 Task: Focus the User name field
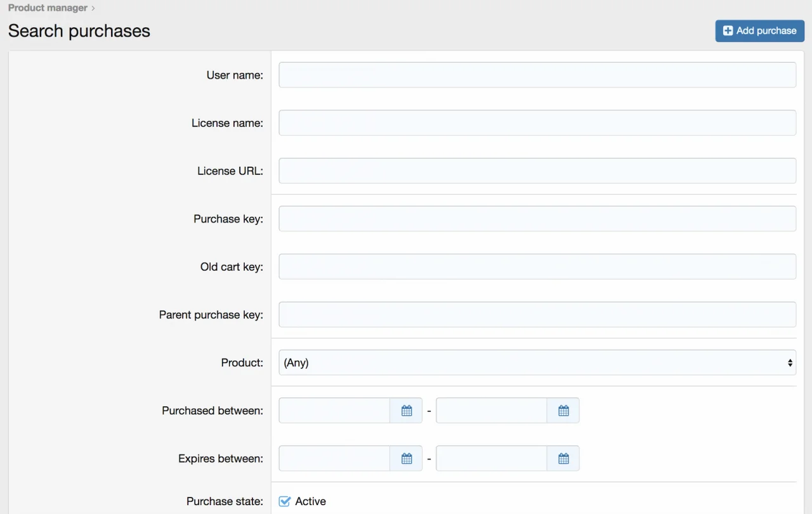click(537, 75)
